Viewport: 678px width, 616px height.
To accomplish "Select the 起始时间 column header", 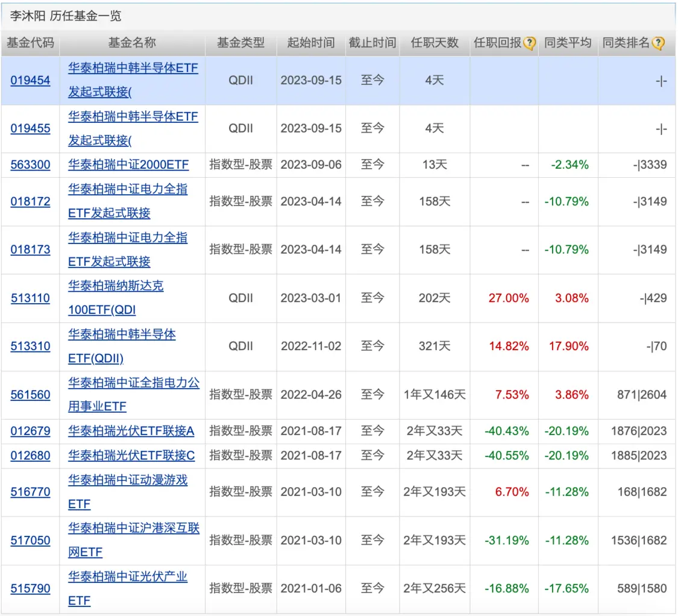I will click(x=311, y=43).
